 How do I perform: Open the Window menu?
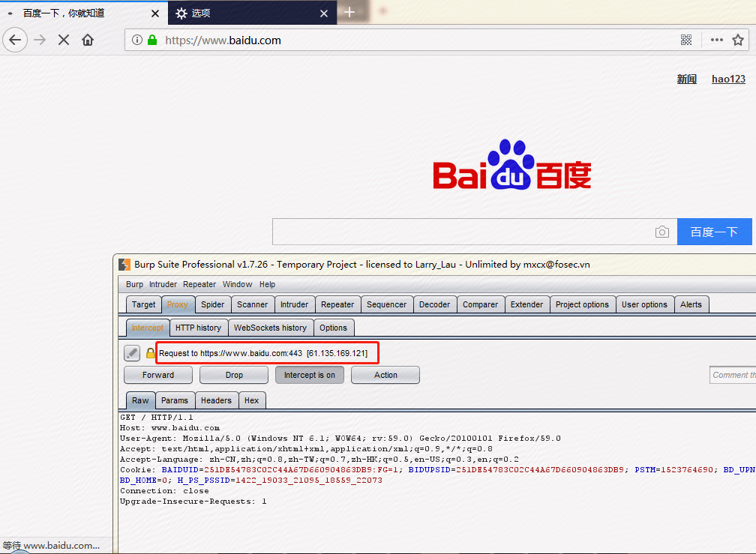coord(237,284)
